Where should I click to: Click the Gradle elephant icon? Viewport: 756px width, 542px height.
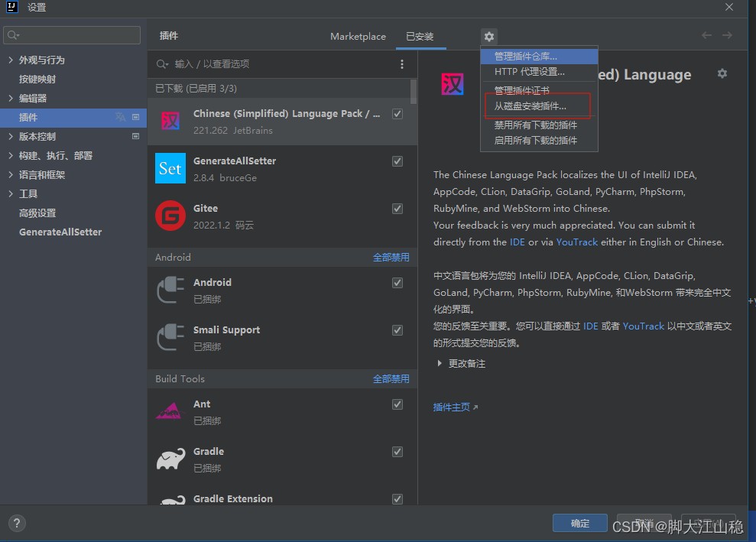pos(170,459)
